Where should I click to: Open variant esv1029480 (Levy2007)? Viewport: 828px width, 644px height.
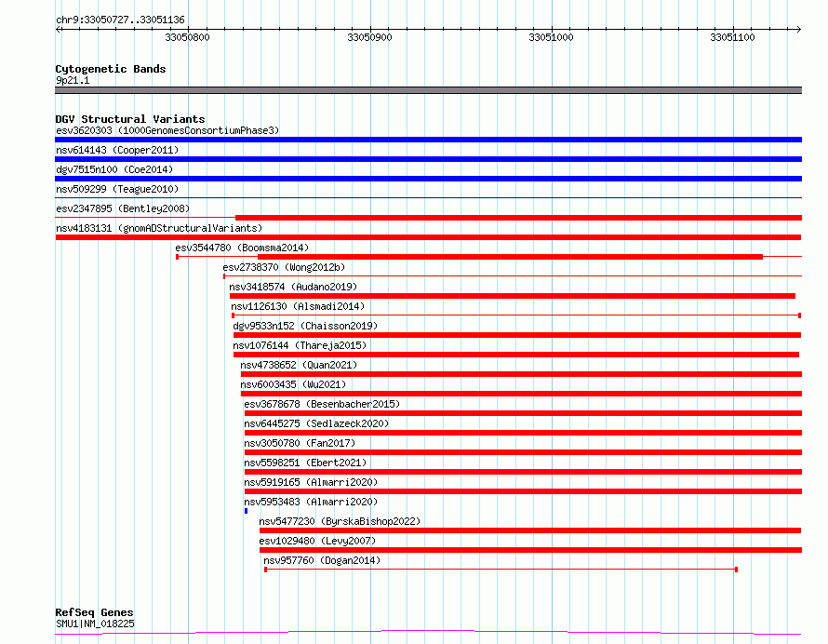317,541
